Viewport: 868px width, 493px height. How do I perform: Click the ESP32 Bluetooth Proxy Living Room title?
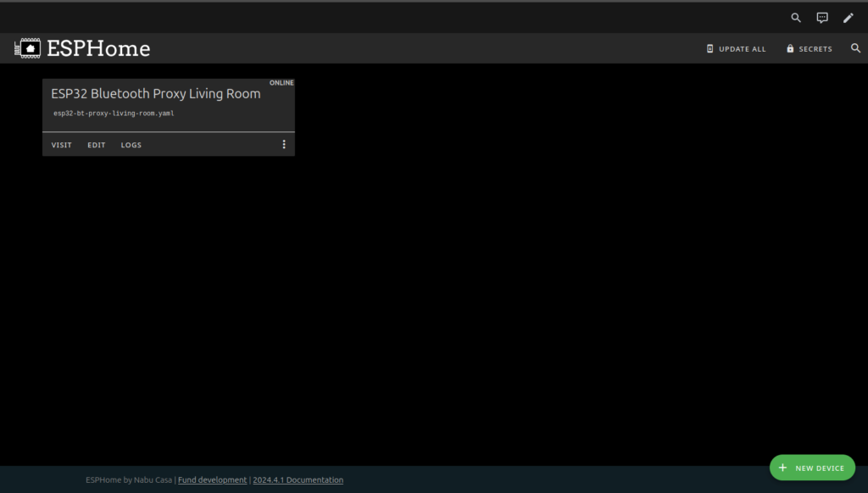[156, 94]
